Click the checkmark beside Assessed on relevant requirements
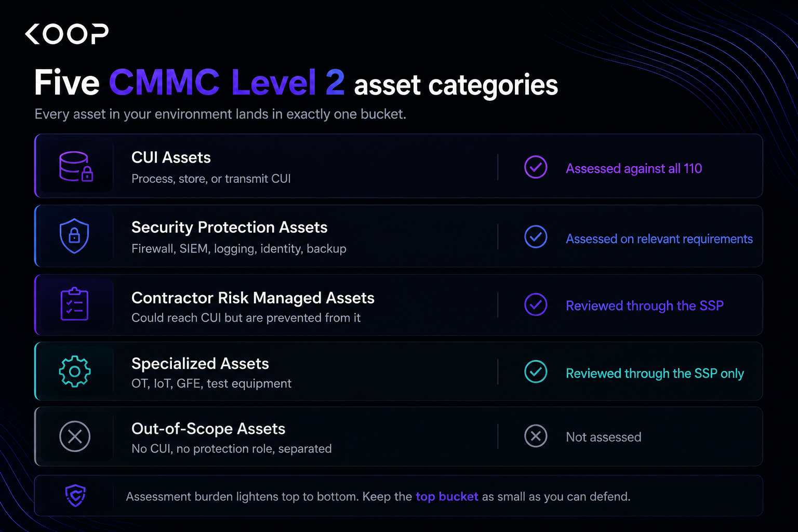 (536, 237)
